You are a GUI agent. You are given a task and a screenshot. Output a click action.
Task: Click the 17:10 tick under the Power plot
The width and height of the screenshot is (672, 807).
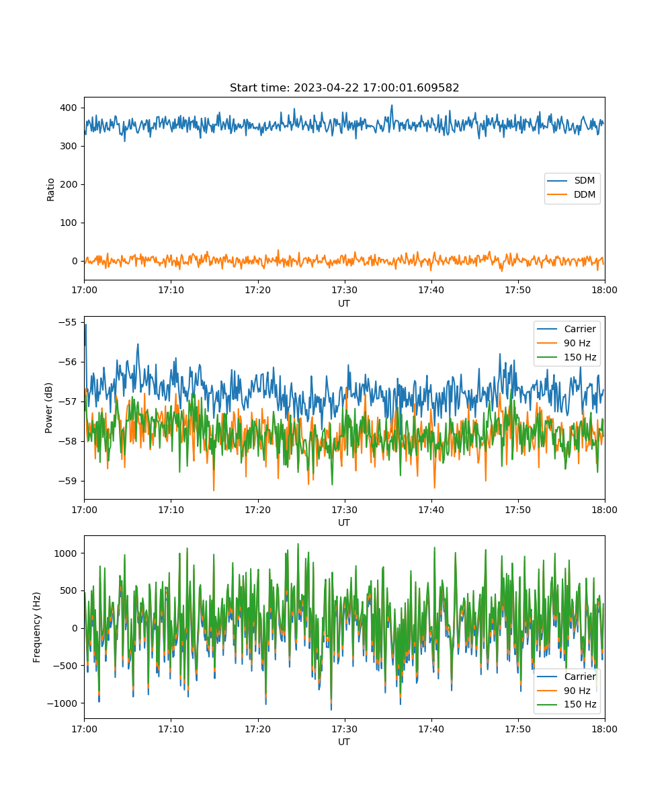tap(171, 509)
